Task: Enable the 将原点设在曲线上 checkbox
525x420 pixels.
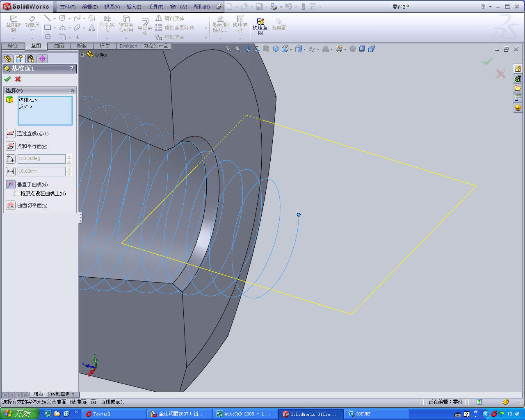Action: pos(17,194)
